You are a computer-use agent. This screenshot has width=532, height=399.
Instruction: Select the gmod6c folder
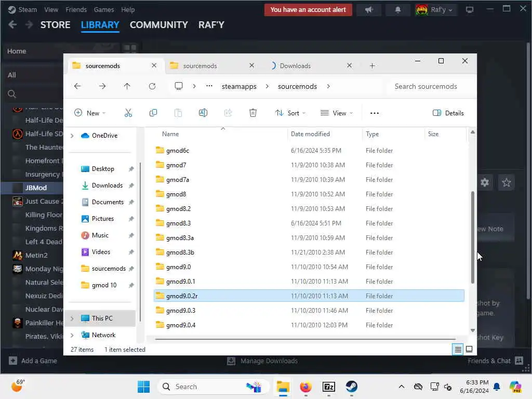coord(309,150)
